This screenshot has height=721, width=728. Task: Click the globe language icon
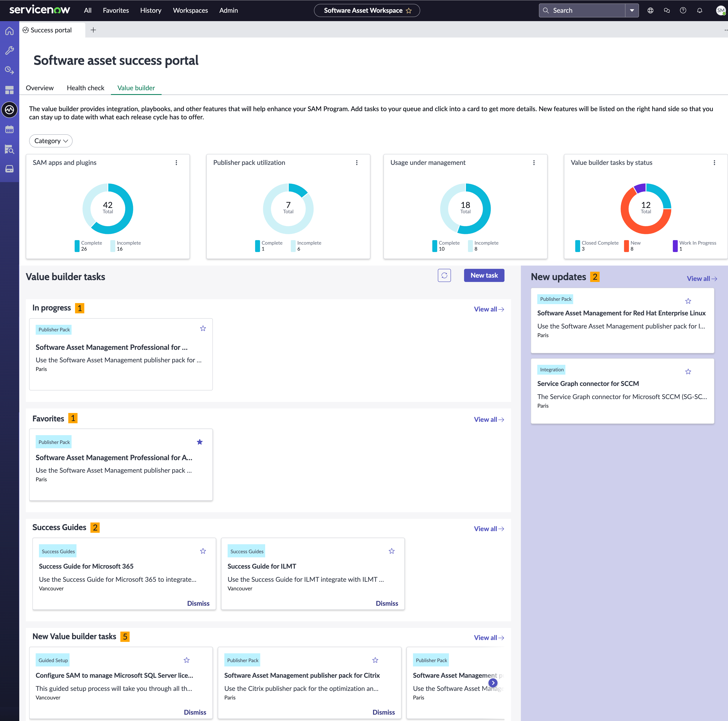point(650,10)
